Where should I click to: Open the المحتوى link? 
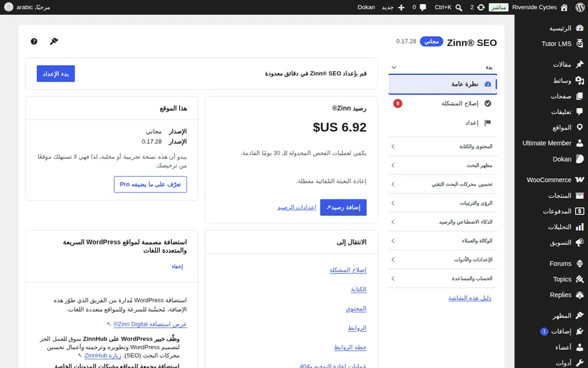point(356,309)
